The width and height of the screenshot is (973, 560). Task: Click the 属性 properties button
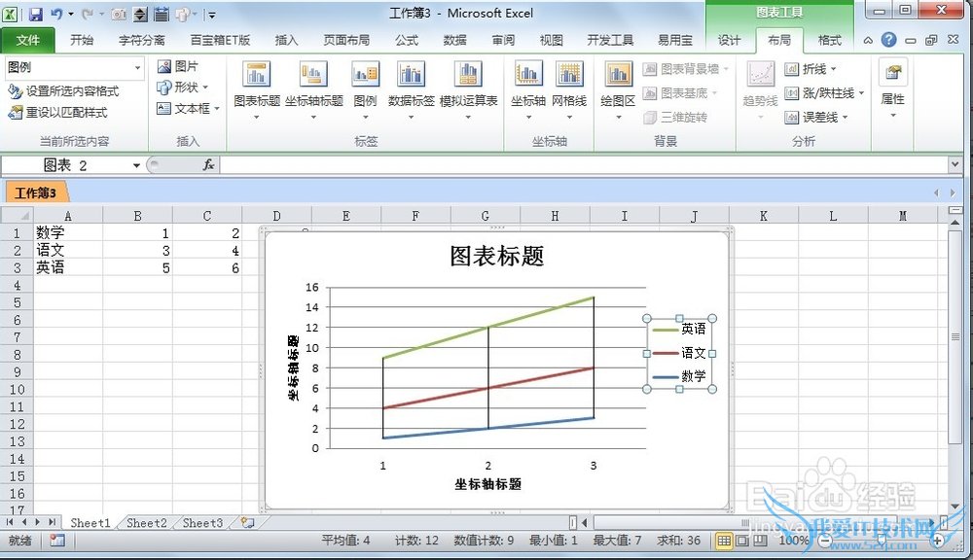pyautogui.click(x=893, y=88)
